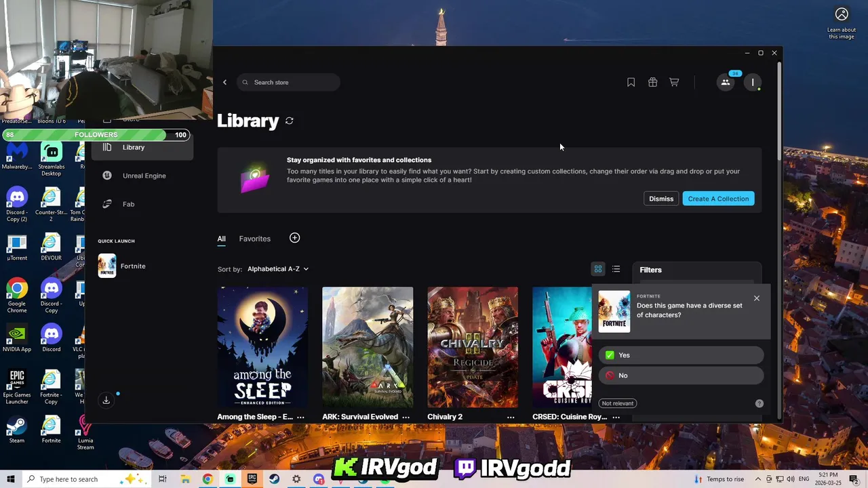Select the All library tab

tap(222, 239)
